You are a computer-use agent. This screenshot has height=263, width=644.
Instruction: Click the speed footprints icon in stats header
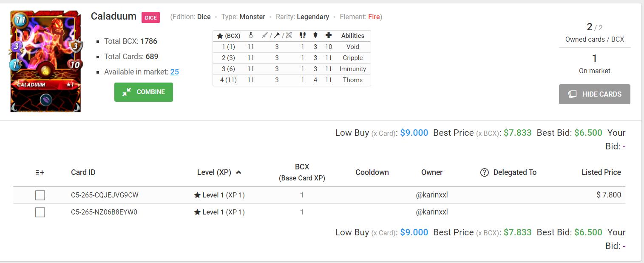pos(303,36)
